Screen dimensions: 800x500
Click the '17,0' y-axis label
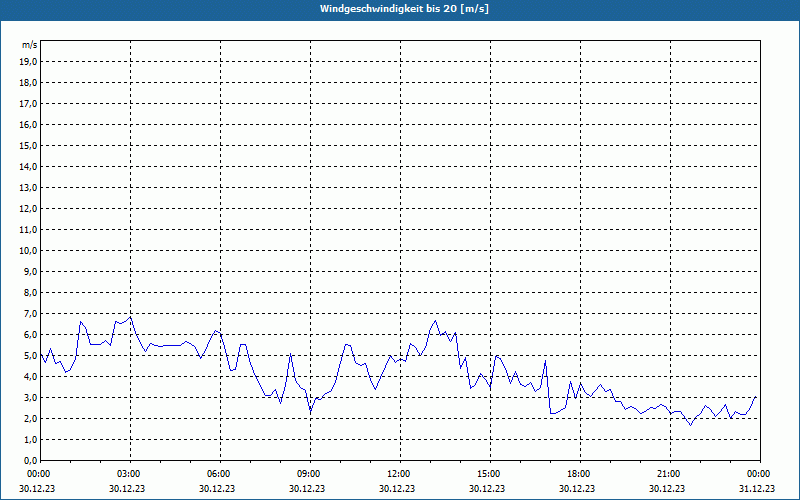click(29, 104)
